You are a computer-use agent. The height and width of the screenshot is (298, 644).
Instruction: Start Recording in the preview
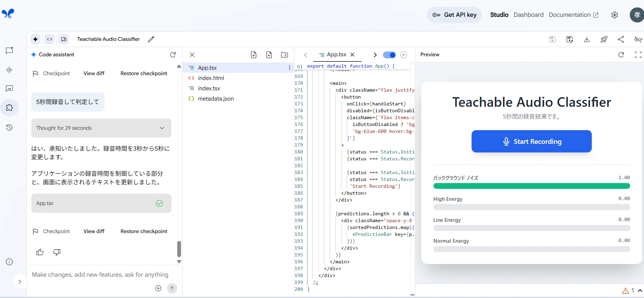click(x=531, y=141)
